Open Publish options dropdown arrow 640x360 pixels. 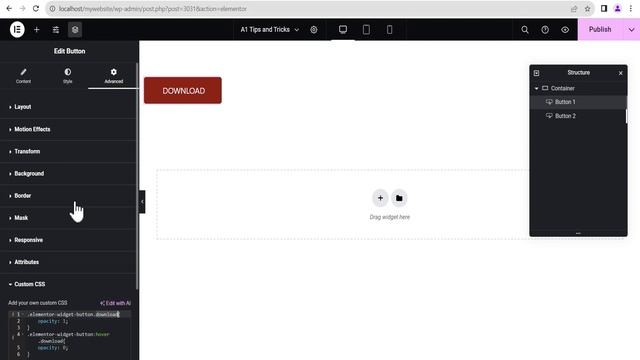click(x=631, y=29)
